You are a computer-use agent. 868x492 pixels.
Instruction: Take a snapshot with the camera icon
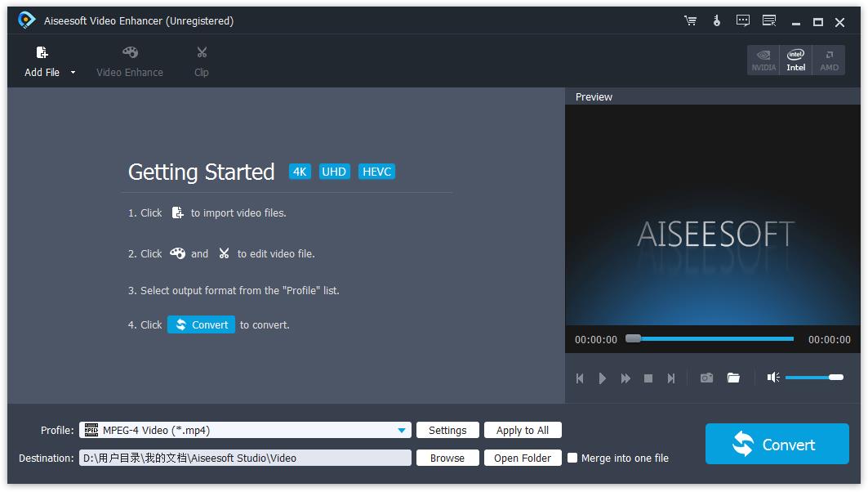pos(706,378)
